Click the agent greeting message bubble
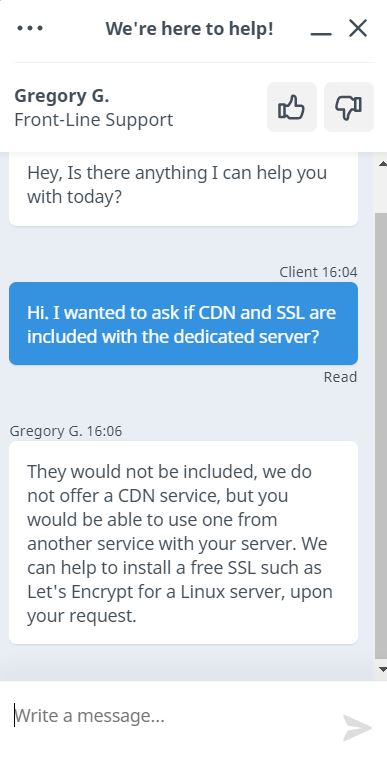The height and width of the screenshot is (761, 387). pyautogui.click(x=184, y=189)
